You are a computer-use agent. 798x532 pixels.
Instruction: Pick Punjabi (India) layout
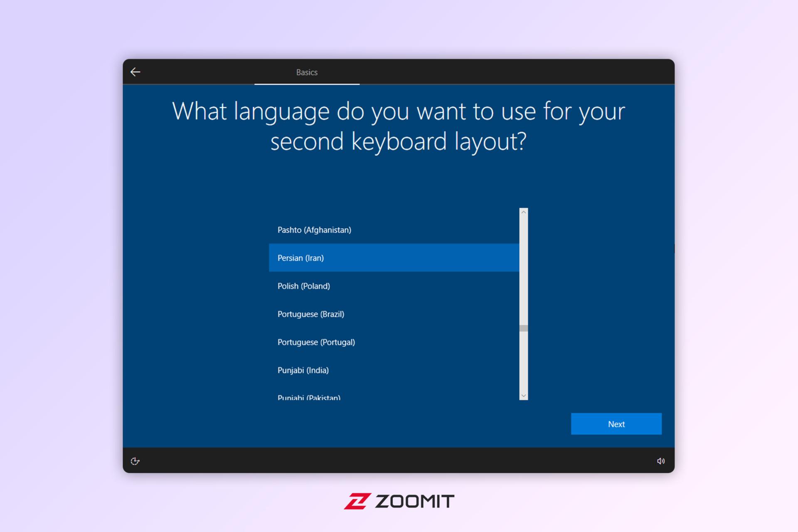coord(394,370)
